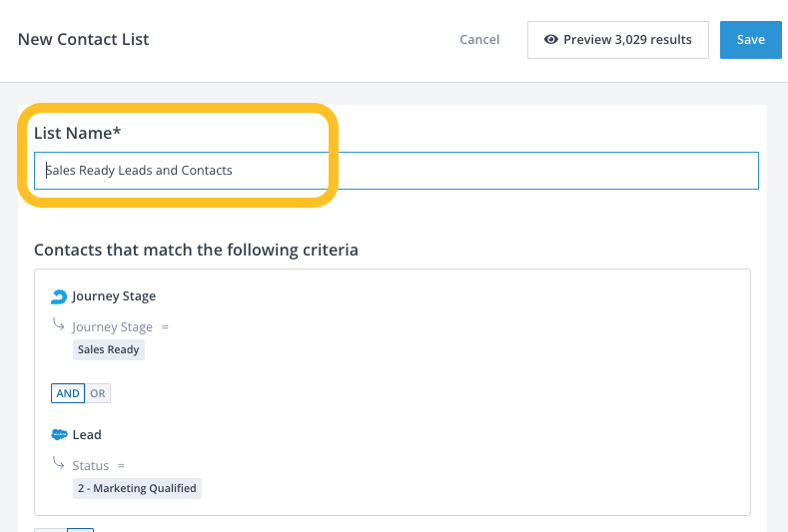788x532 pixels.
Task: Open the 2 - Marketing Qualified value tag
Action: [x=137, y=488]
